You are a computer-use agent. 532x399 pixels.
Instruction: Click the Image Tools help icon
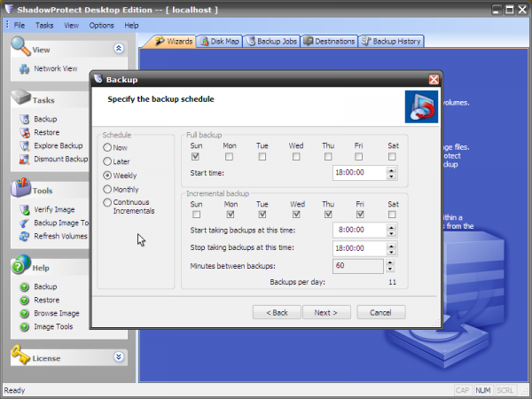click(25, 326)
